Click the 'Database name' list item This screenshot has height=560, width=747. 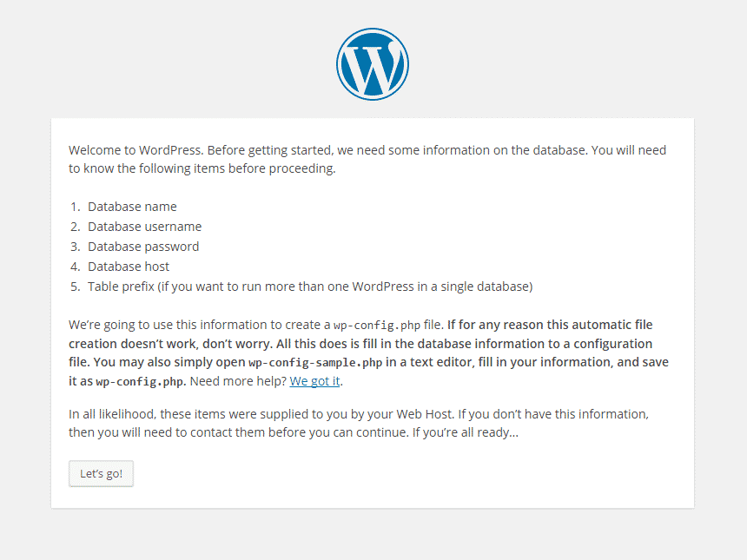132,207
